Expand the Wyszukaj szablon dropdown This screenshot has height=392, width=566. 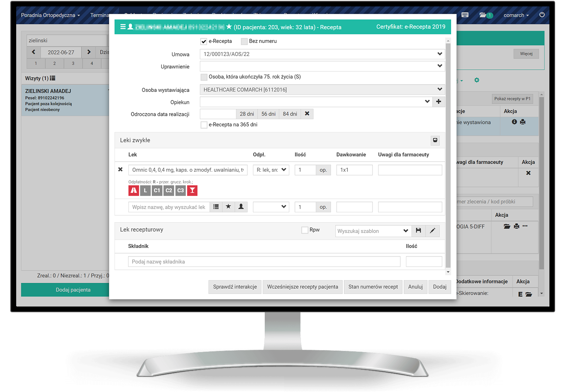pos(406,231)
